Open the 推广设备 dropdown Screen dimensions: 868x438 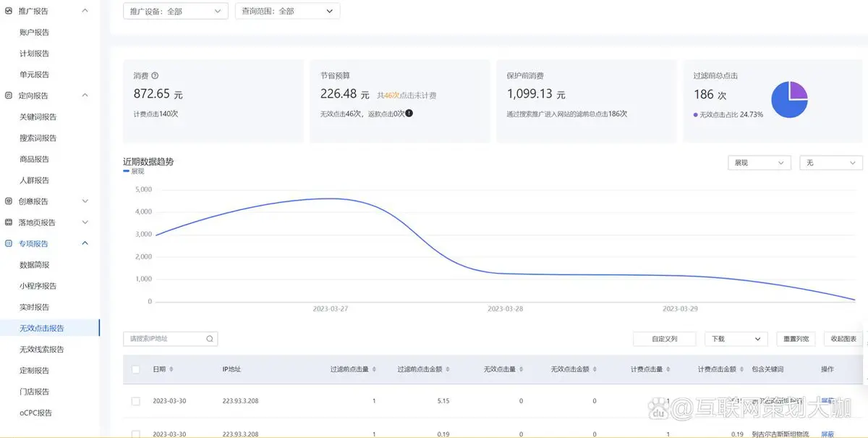click(x=176, y=11)
